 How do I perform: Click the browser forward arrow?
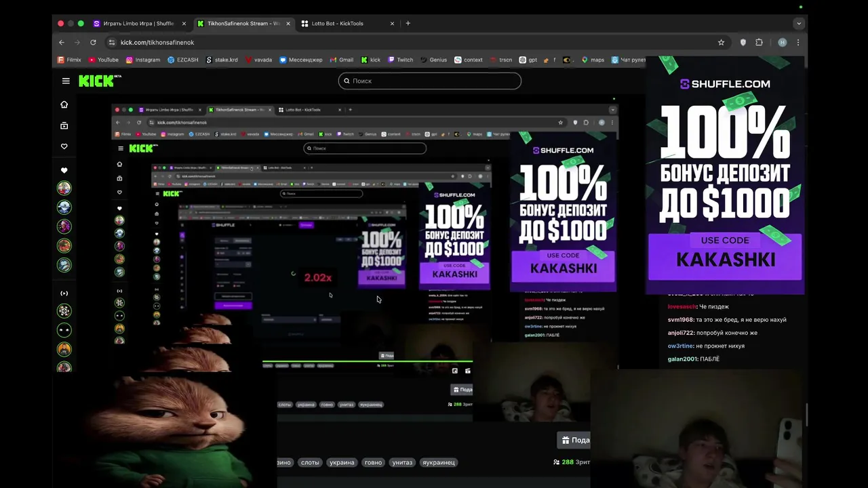click(77, 42)
